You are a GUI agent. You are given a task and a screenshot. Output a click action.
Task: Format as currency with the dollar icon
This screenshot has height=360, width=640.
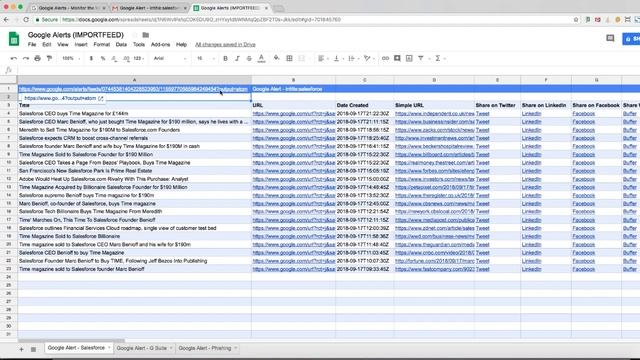click(x=91, y=58)
